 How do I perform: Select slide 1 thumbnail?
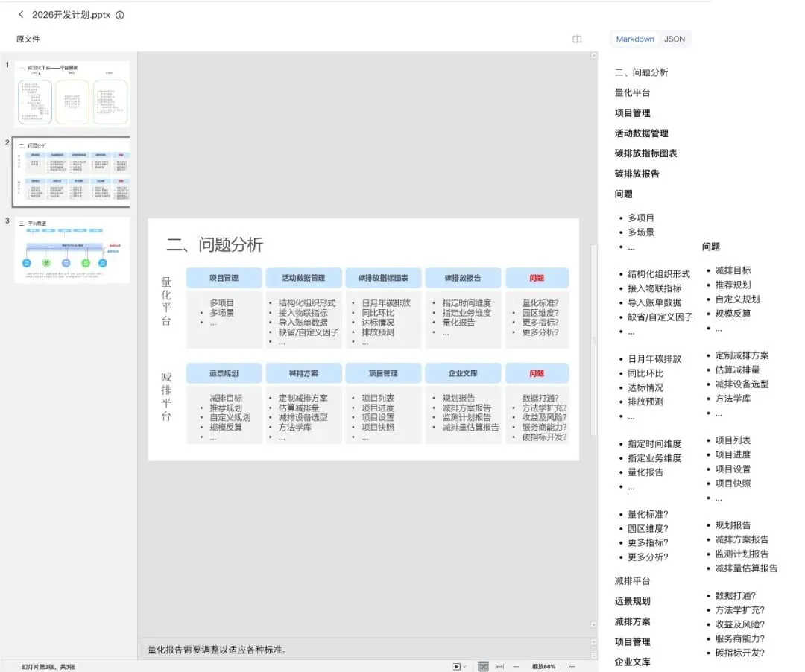72,95
